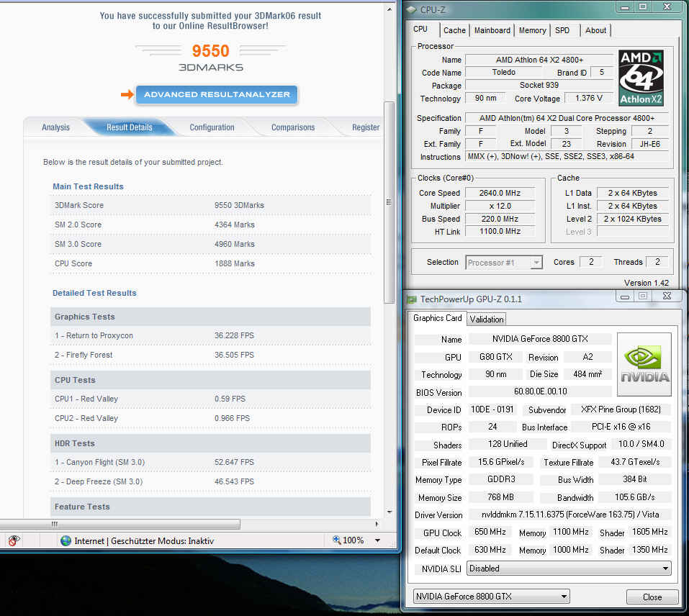The image size is (689, 616).
Task: Click the CPU-Z title bar icon
Action: coord(411,9)
